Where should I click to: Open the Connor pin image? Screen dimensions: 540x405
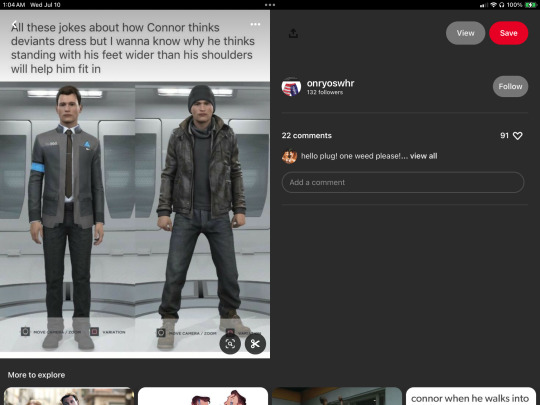[135, 184]
